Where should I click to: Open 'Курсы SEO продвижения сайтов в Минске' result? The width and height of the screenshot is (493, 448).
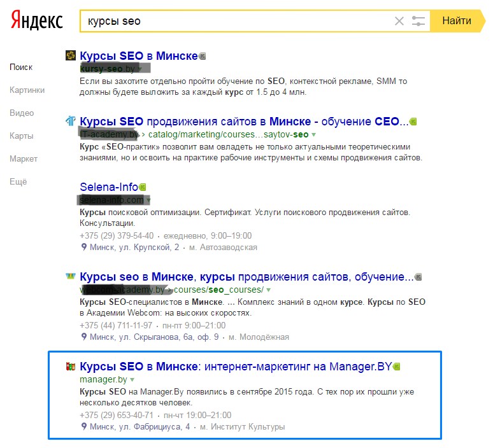pyautogui.click(x=244, y=122)
